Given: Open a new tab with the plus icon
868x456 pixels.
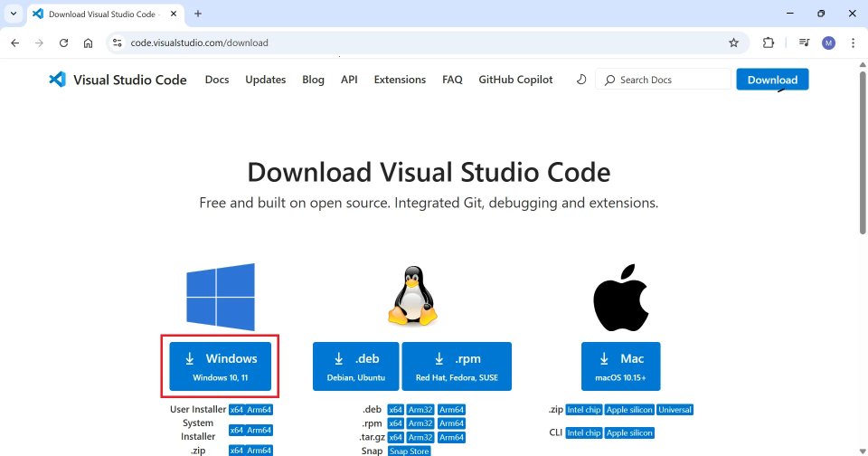Looking at the screenshot, I should coord(198,14).
